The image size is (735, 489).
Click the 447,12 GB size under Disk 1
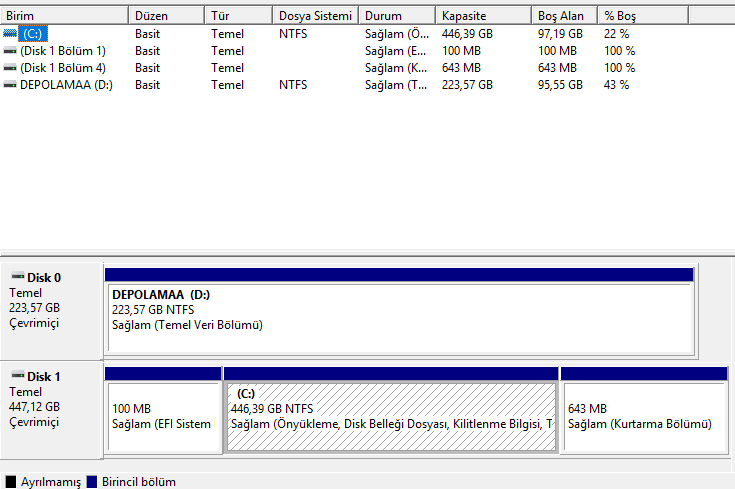coord(34,406)
